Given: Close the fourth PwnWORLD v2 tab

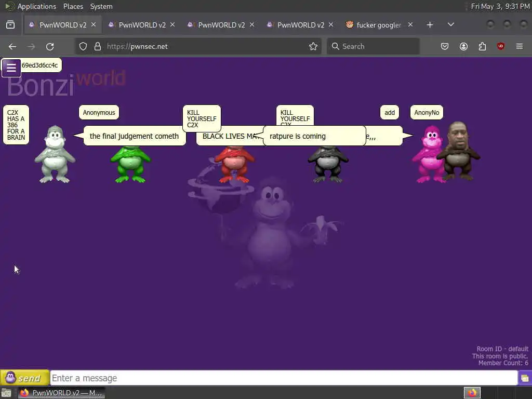Looking at the screenshot, I should click(x=331, y=25).
